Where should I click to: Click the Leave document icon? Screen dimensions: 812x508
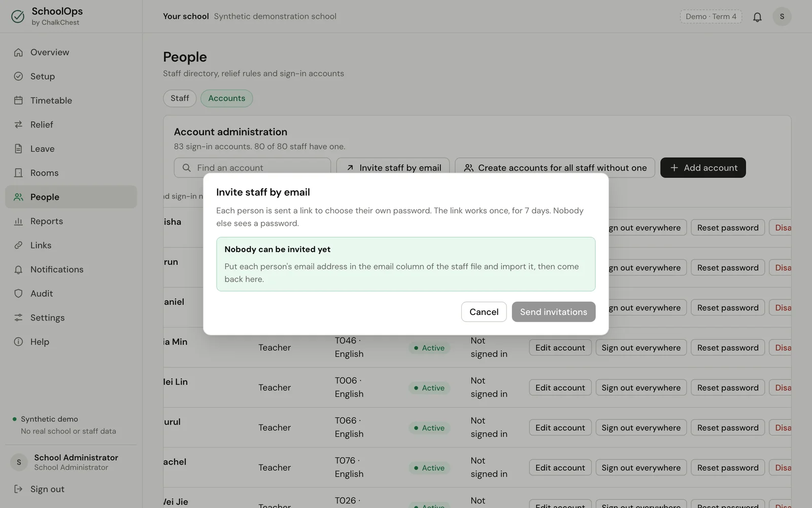pyautogui.click(x=18, y=149)
